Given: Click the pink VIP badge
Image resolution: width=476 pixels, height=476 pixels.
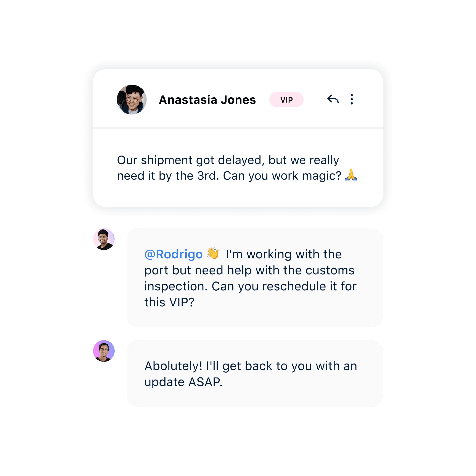Looking at the screenshot, I should pos(286,100).
